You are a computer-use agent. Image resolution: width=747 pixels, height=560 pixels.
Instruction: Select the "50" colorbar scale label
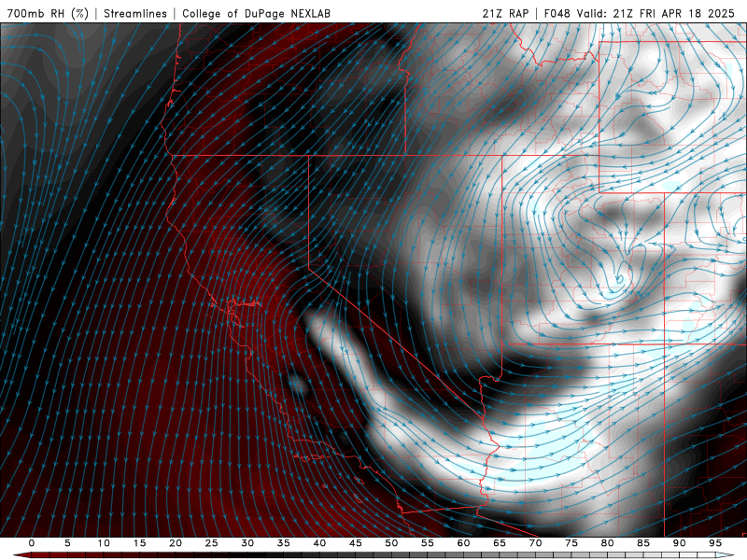(x=391, y=543)
